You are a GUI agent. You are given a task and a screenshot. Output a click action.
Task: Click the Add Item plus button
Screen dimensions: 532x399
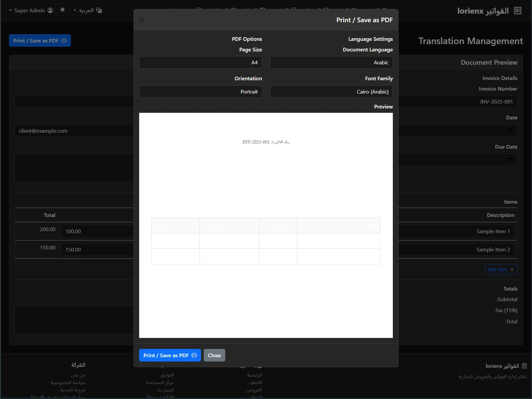pyautogui.click(x=511, y=269)
